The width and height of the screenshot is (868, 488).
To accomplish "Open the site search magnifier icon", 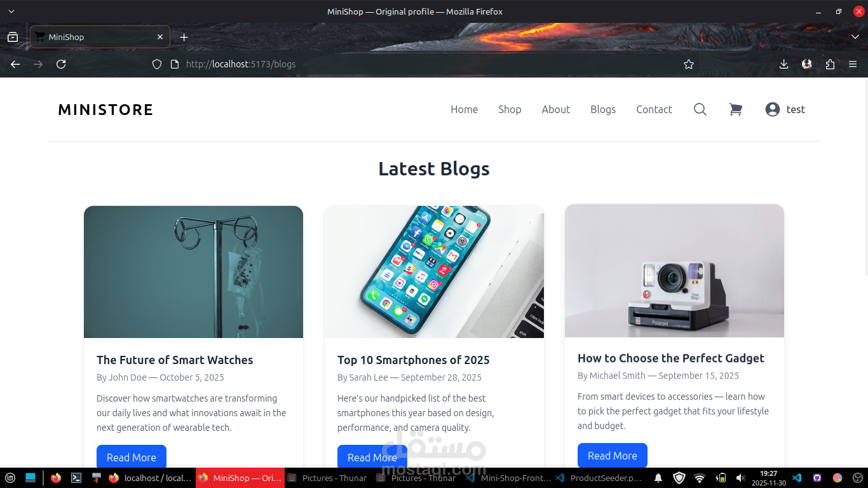I will pos(700,109).
